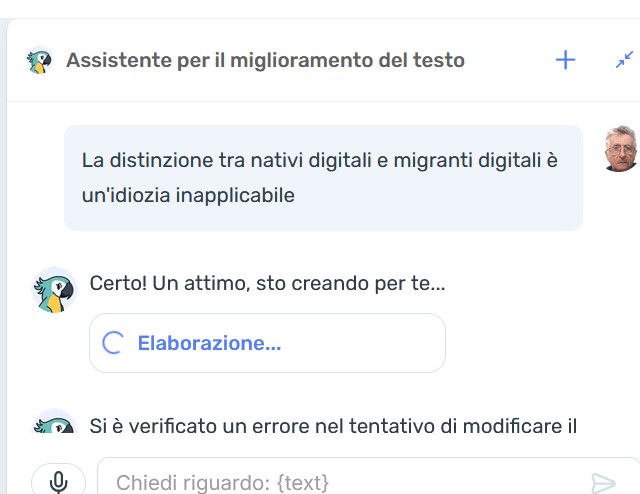
Task: Collapse the assistant panel with arrows icon
Action: click(624, 60)
